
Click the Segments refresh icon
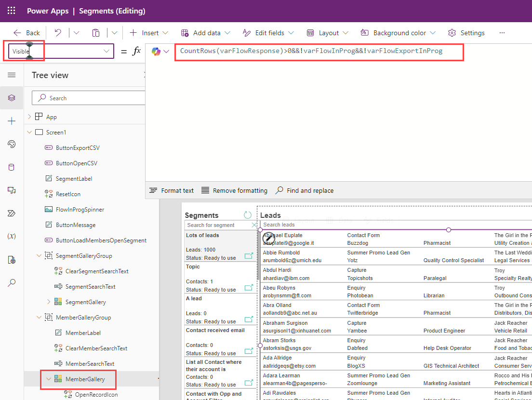[248, 215]
